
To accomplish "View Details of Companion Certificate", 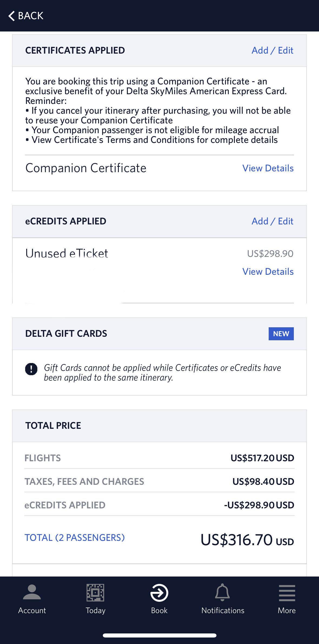I will pyautogui.click(x=268, y=168).
